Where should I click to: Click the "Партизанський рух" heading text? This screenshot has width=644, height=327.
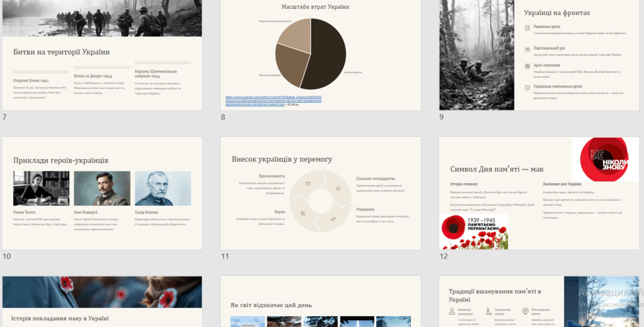[549, 49]
